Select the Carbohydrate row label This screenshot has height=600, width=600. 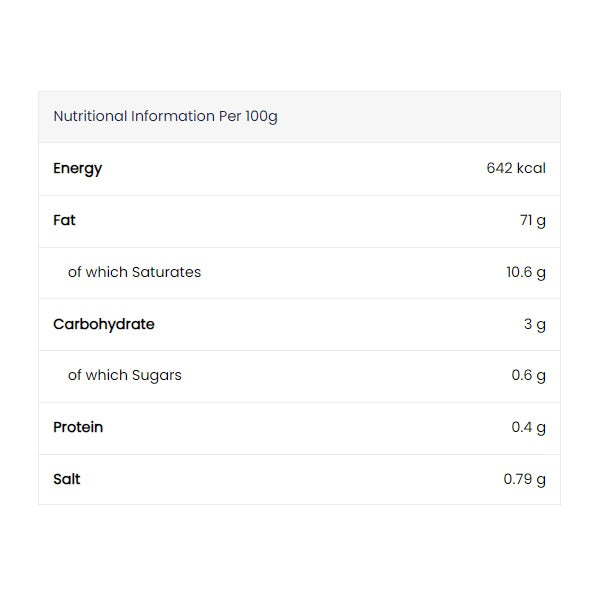tap(104, 324)
